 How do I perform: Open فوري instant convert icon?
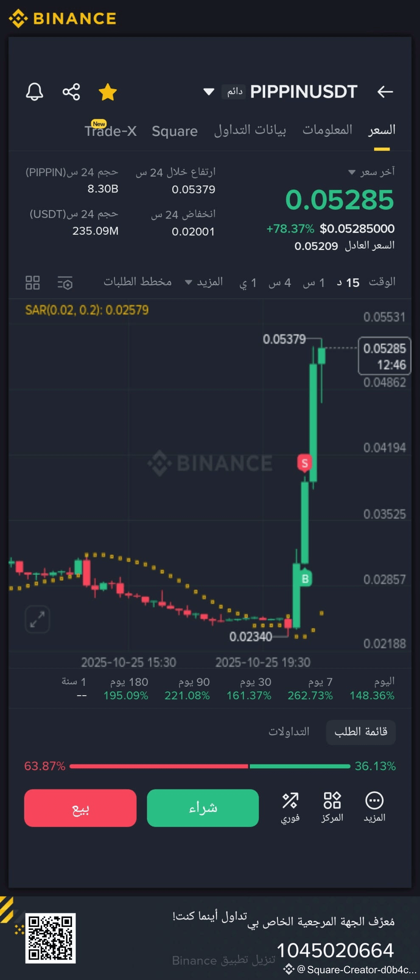(290, 807)
